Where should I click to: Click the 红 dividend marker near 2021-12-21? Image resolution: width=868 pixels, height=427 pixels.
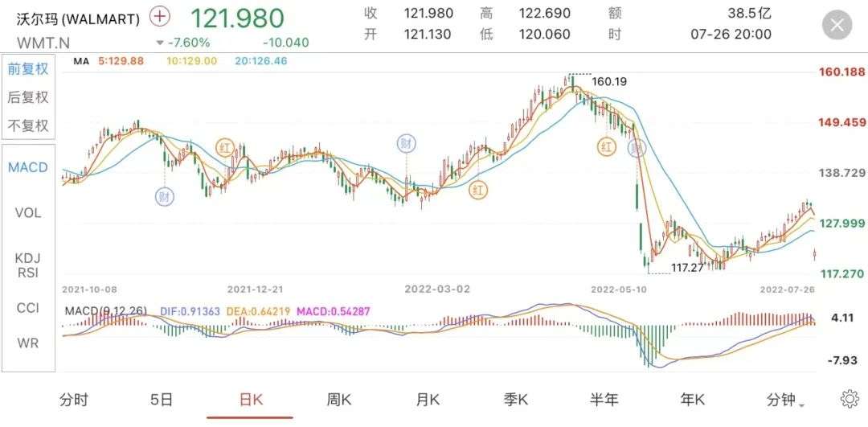pos(227,147)
